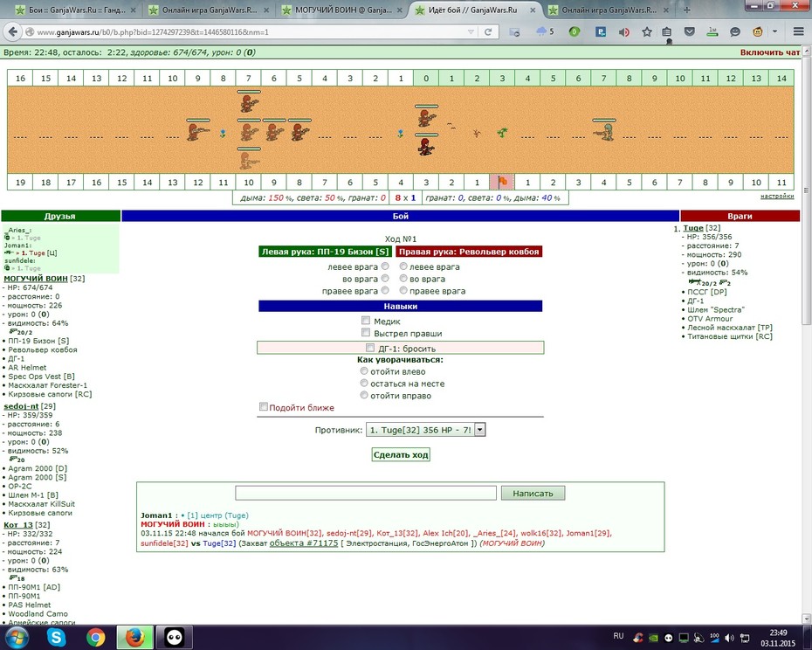Open Skype from the taskbar
812x650 pixels.
tap(55, 637)
